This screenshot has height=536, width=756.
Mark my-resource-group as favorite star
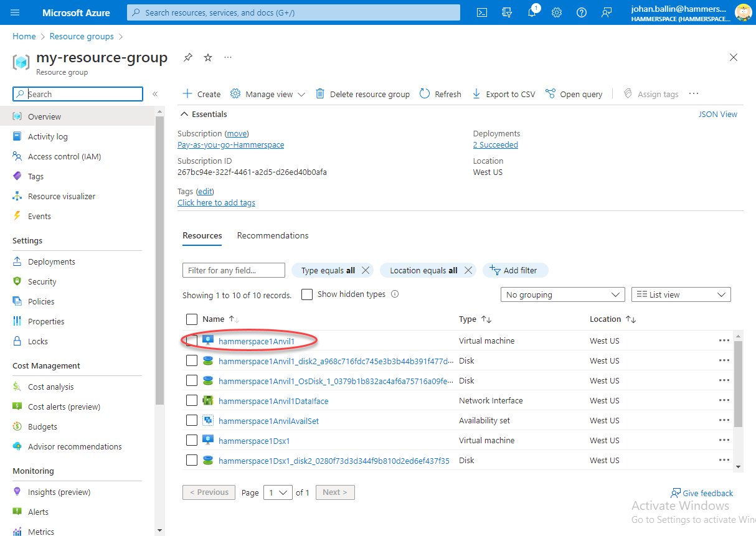point(208,57)
